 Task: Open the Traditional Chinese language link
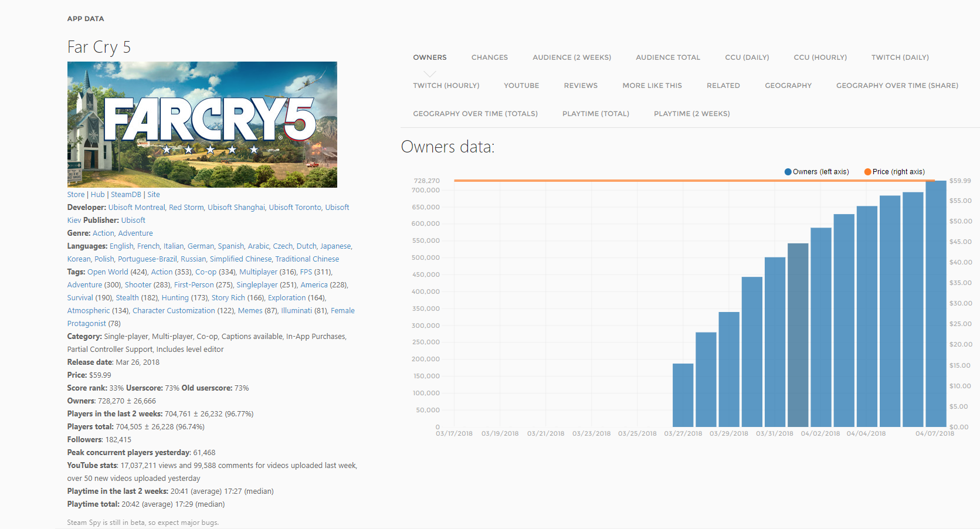pos(307,259)
